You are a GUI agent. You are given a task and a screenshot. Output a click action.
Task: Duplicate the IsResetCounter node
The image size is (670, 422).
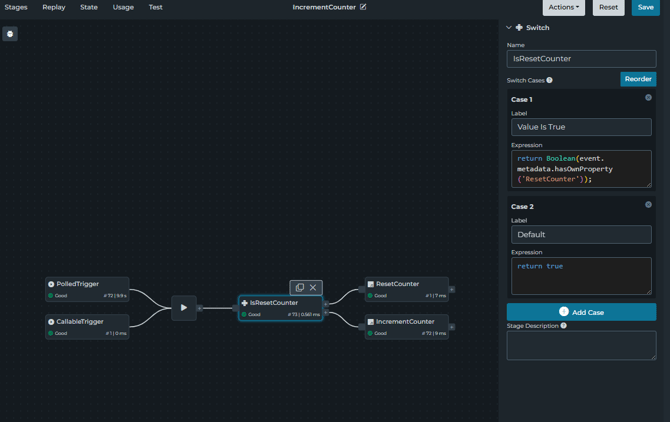click(300, 287)
